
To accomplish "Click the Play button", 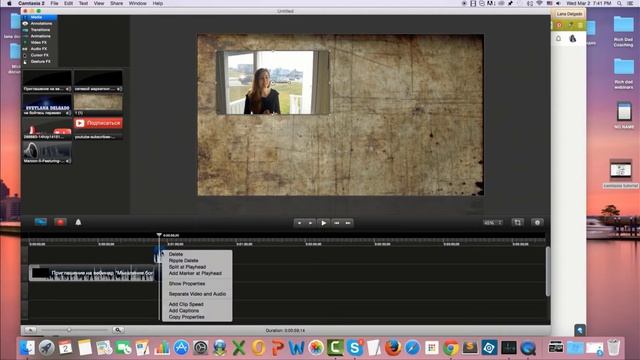I will point(323,223).
